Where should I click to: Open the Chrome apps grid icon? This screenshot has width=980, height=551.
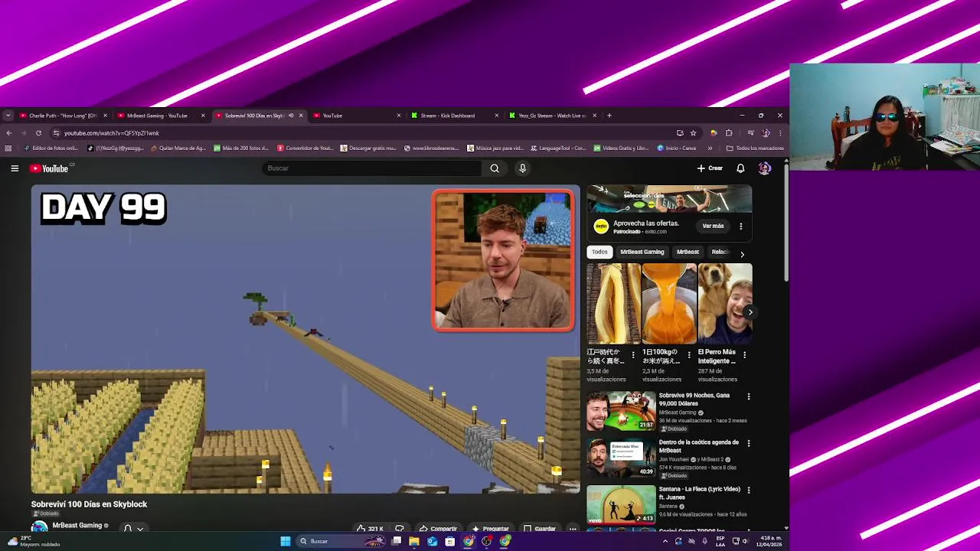(8, 148)
